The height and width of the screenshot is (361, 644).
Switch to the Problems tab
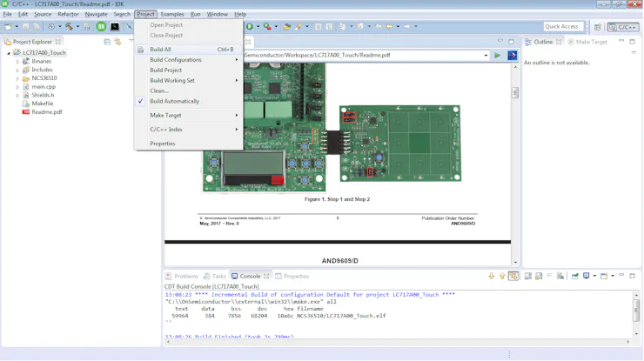(x=182, y=277)
